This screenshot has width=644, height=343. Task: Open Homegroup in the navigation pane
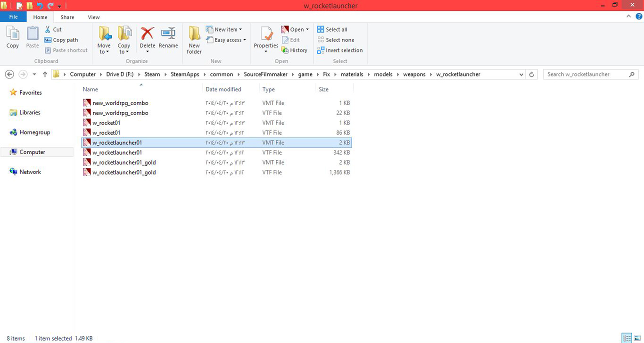pyautogui.click(x=30, y=133)
